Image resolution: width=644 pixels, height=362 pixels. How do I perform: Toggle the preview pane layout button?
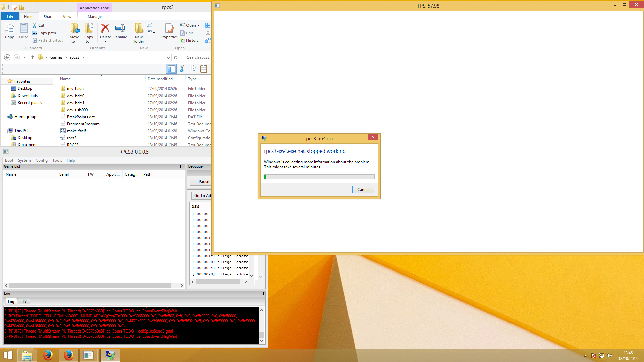click(171, 69)
